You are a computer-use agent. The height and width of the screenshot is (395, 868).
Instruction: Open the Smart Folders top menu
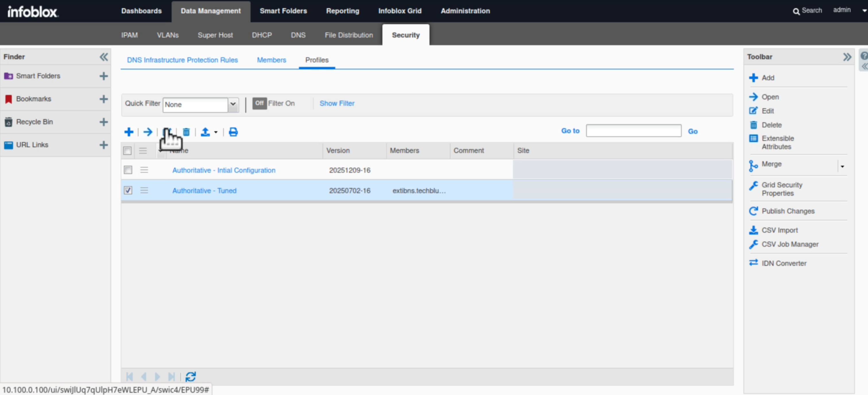(x=283, y=11)
